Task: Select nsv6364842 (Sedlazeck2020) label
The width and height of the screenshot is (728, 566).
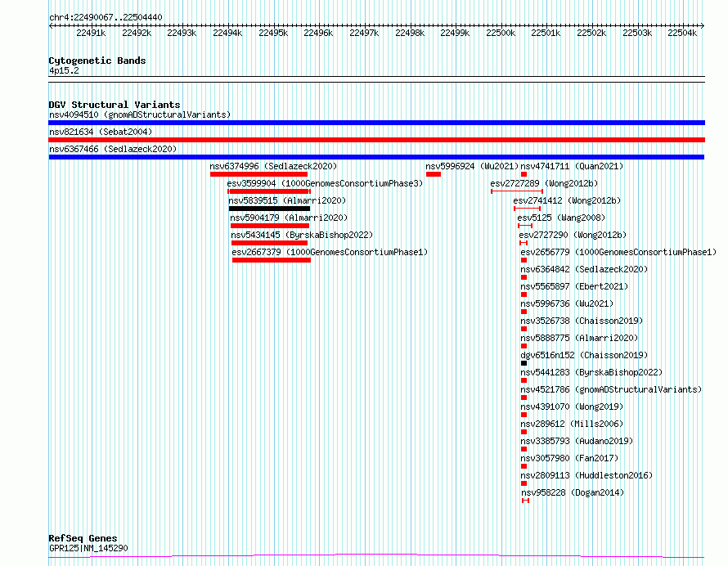Action: point(584,269)
